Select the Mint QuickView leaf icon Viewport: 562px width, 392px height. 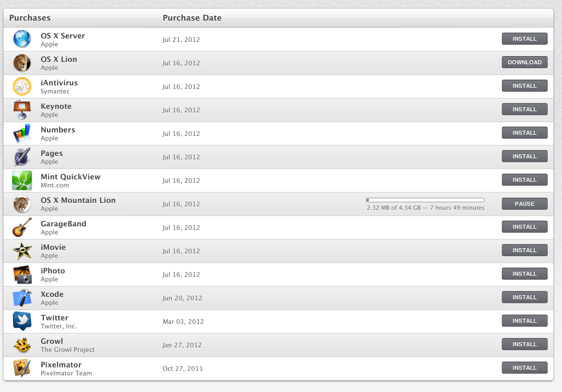(x=22, y=180)
